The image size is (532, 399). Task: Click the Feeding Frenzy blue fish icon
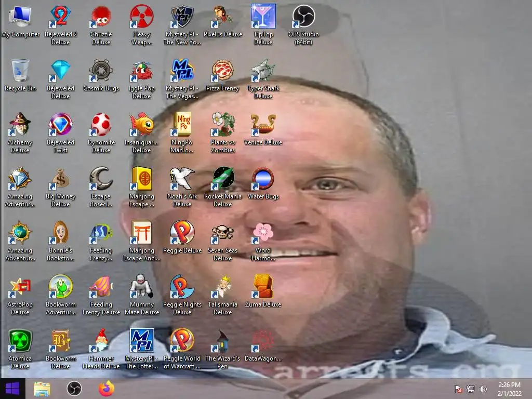[101, 232]
